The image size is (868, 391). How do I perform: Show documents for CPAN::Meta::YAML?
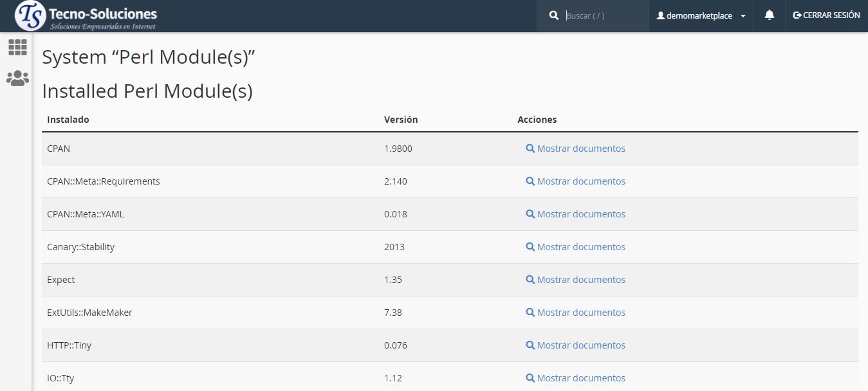pos(580,214)
